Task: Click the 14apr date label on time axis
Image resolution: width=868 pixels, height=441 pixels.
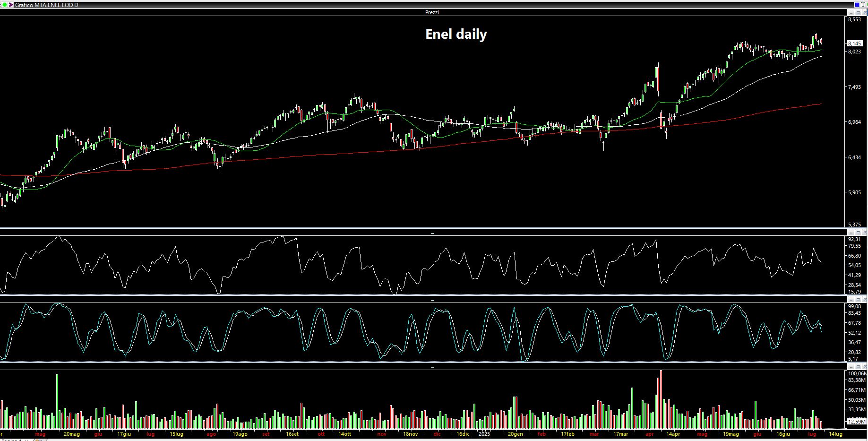Action: point(673,434)
